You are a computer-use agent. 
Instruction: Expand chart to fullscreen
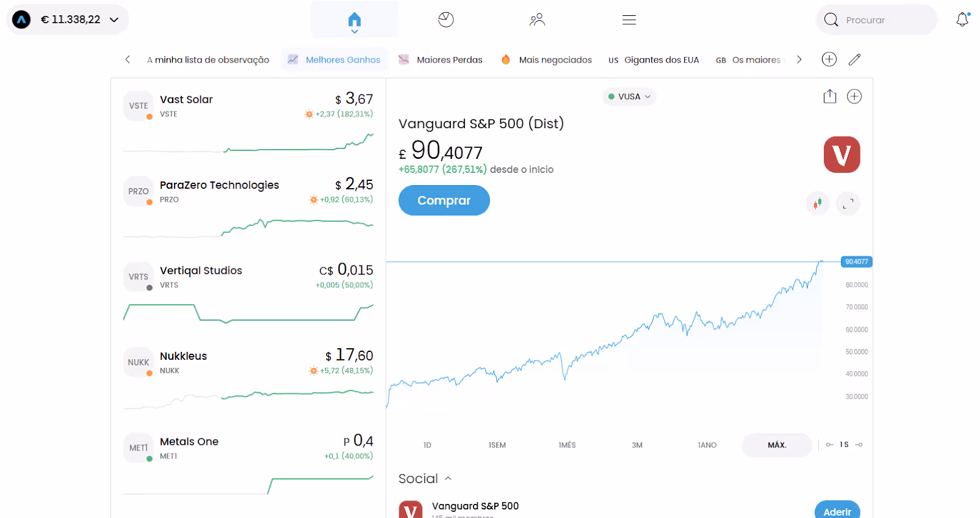(848, 204)
